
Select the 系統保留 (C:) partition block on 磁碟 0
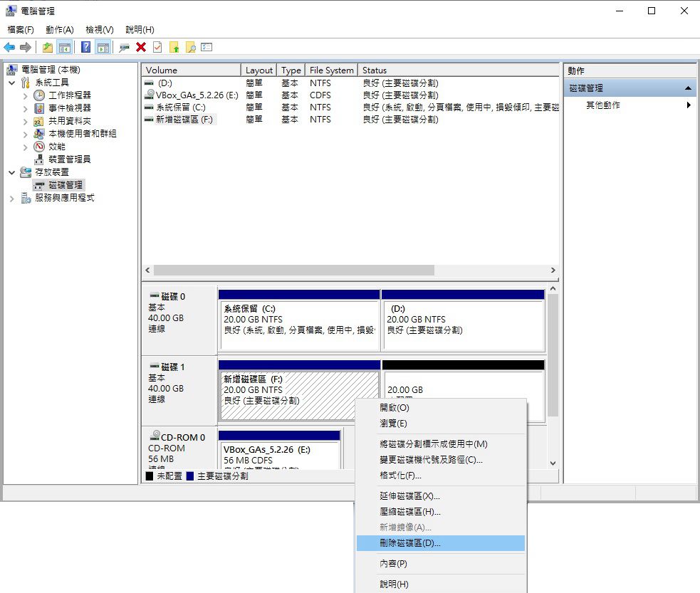click(x=299, y=320)
